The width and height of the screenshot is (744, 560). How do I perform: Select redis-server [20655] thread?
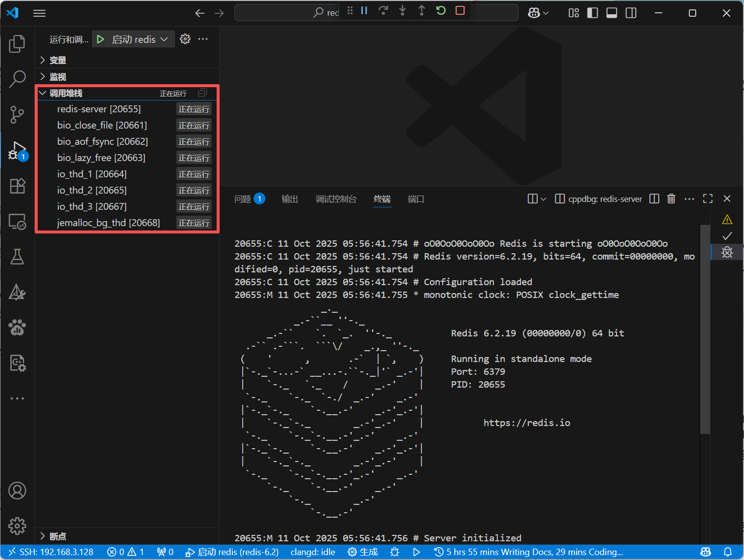pyautogui.click(x=127, y=109)
